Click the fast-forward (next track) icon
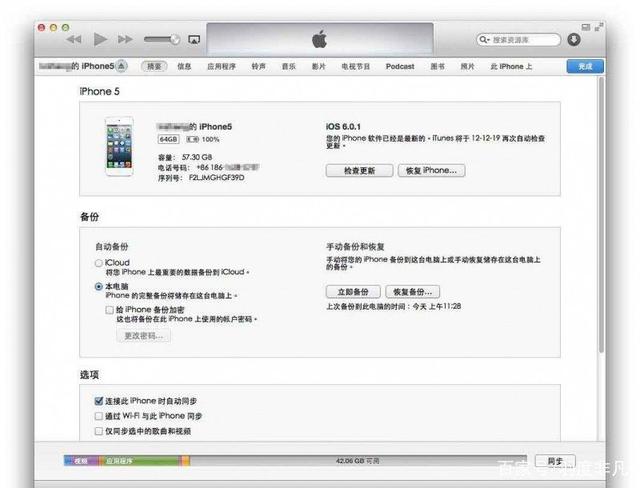Screen dimensions: 640x488 pyautogui.click(x=125, y=39)
